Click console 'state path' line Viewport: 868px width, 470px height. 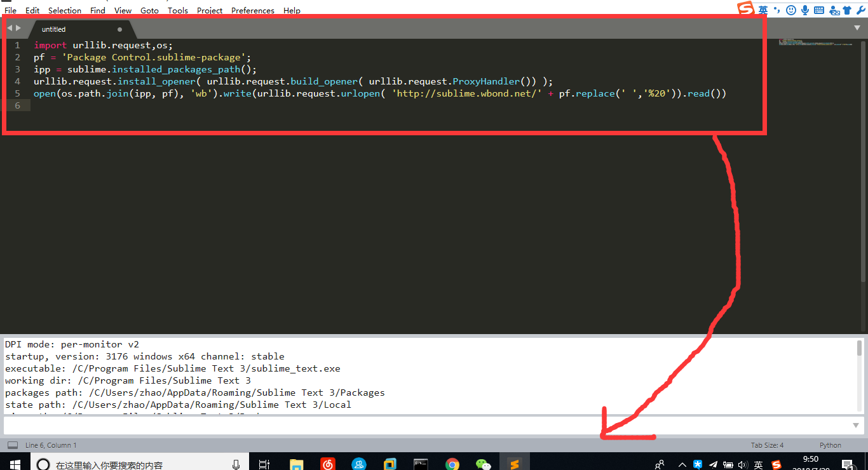point(178,405)
